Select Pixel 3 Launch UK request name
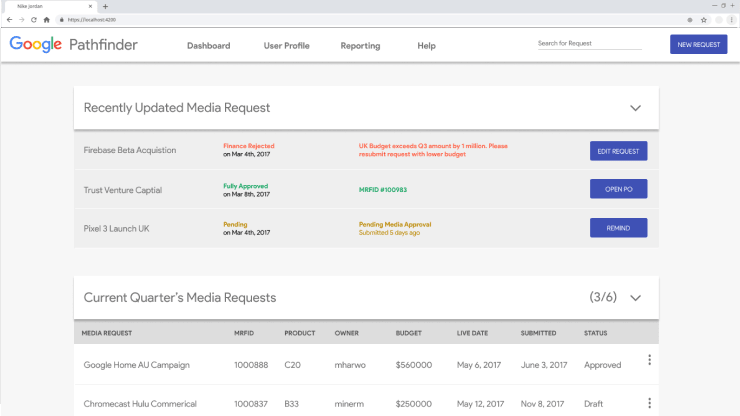740x416 pixels. tap(116, 229)
